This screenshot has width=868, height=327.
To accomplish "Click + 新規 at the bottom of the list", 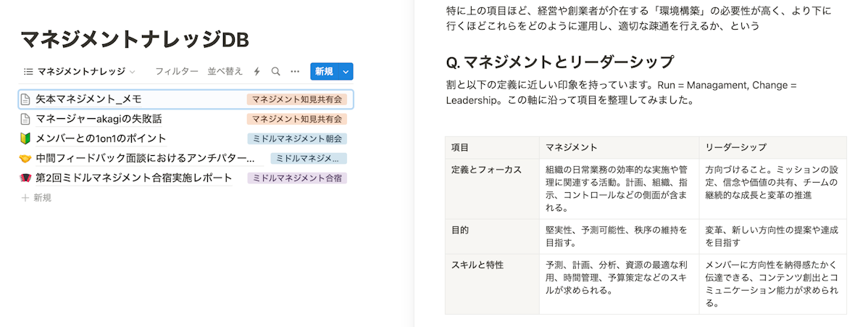I will coord(36,197).
